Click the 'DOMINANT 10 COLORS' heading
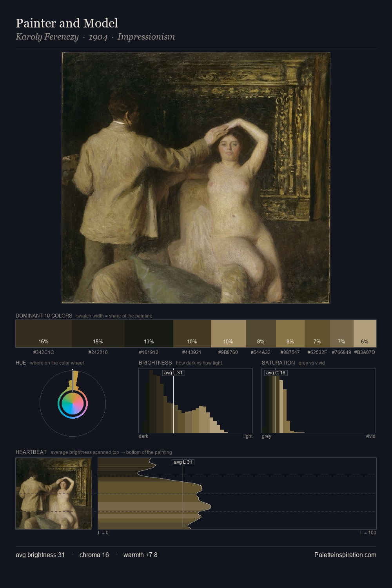 [x=44, y=316]
